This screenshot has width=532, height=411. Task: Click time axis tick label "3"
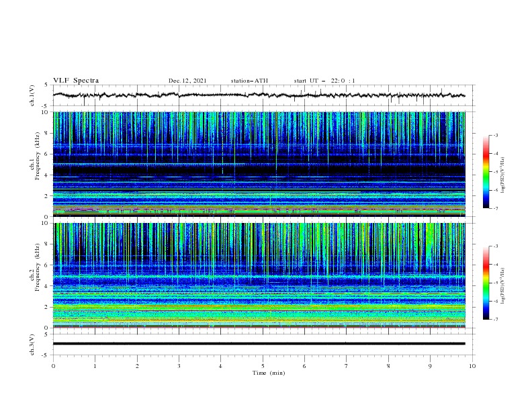[x=179, y=366]
